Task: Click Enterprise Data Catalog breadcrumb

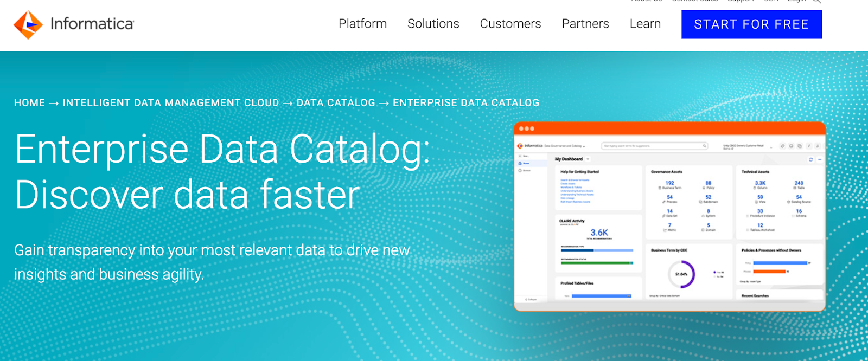Action: pos(466,103)
